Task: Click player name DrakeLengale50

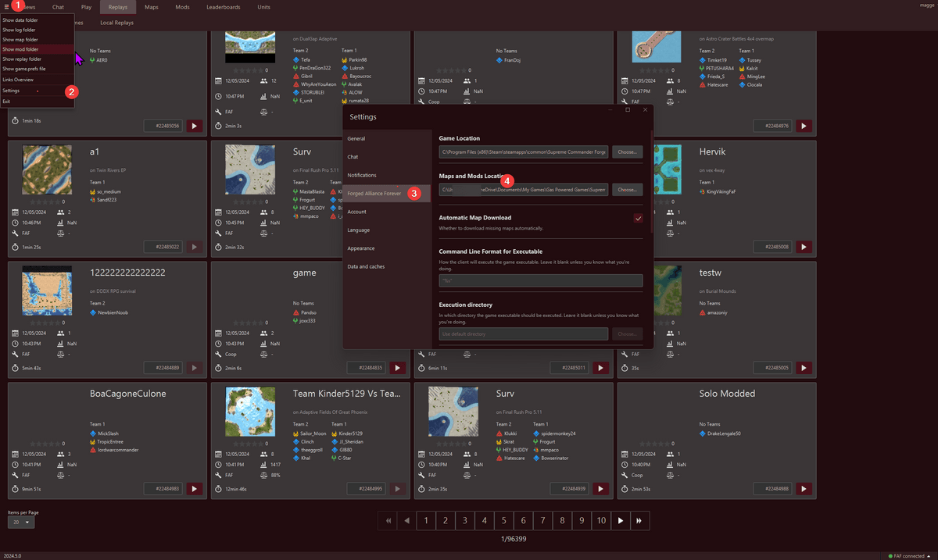Action: pos(723,433)
